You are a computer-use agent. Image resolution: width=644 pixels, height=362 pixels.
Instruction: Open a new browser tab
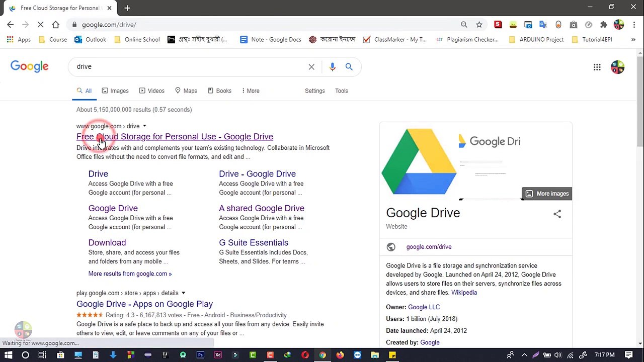[x=127, y=8]
